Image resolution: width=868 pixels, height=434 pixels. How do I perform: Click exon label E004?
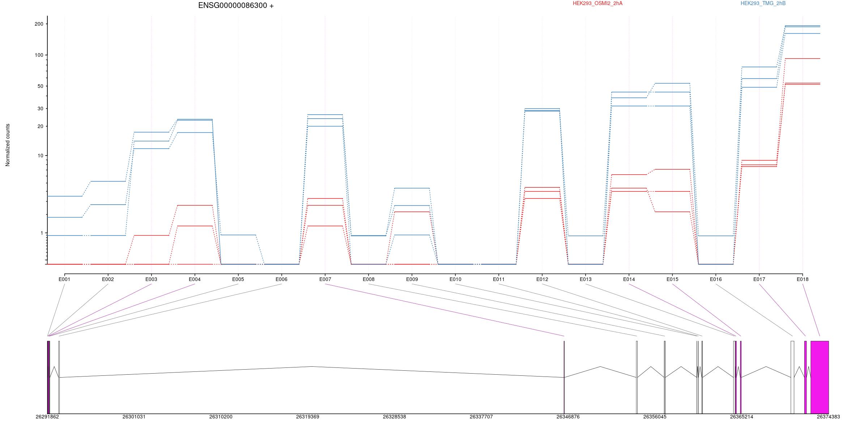(x=195, y=279)
